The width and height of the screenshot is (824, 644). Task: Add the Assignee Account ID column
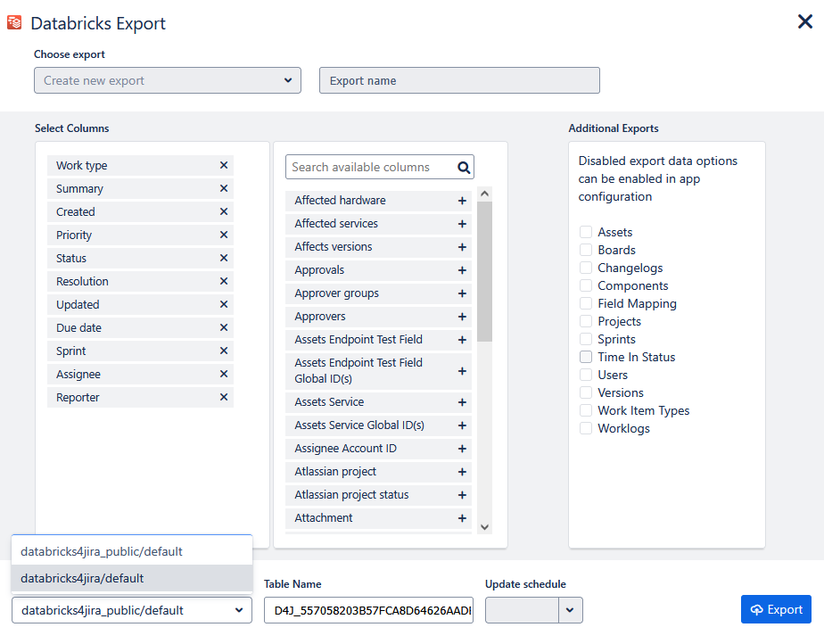tap(462, 449)
